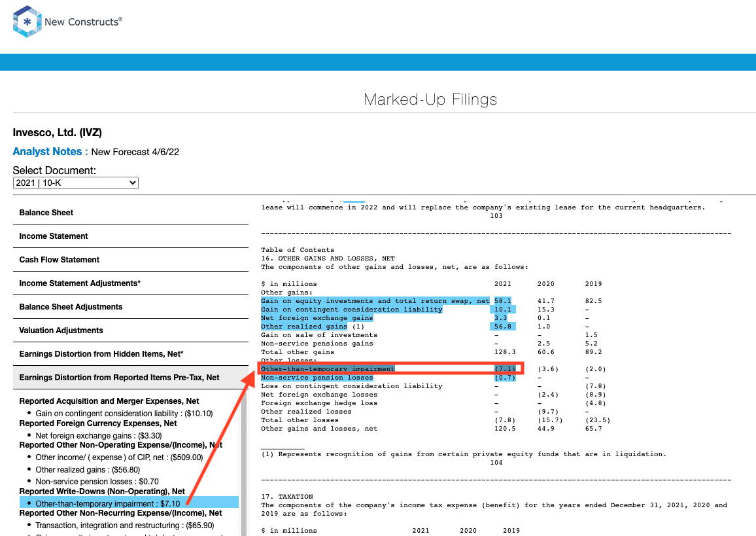Click 'Reported Other Non-Recurring Expense/(Income), Net' heading
Viewport: 756px width, 536px height.
(120, 513)
